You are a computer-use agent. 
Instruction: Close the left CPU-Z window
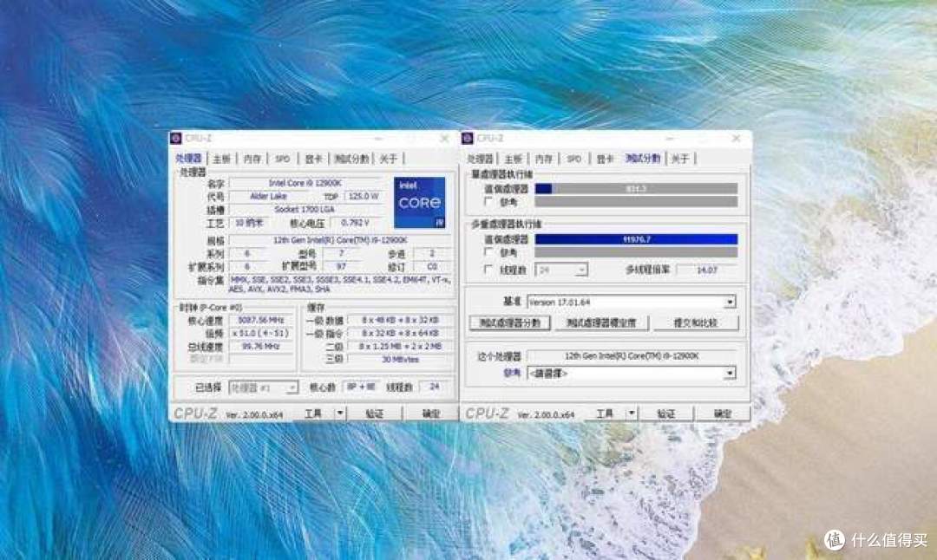[444, 139]
